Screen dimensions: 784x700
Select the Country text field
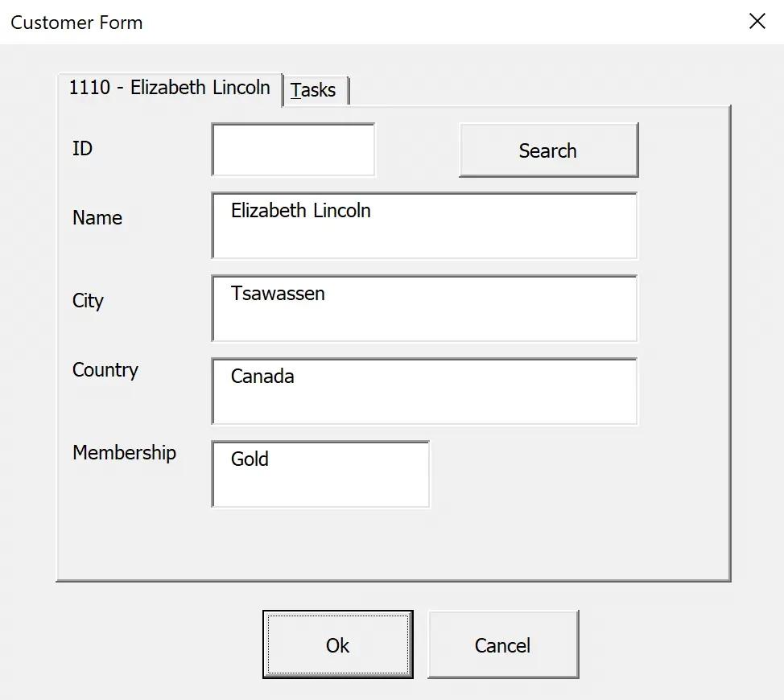tap(424, 392)
